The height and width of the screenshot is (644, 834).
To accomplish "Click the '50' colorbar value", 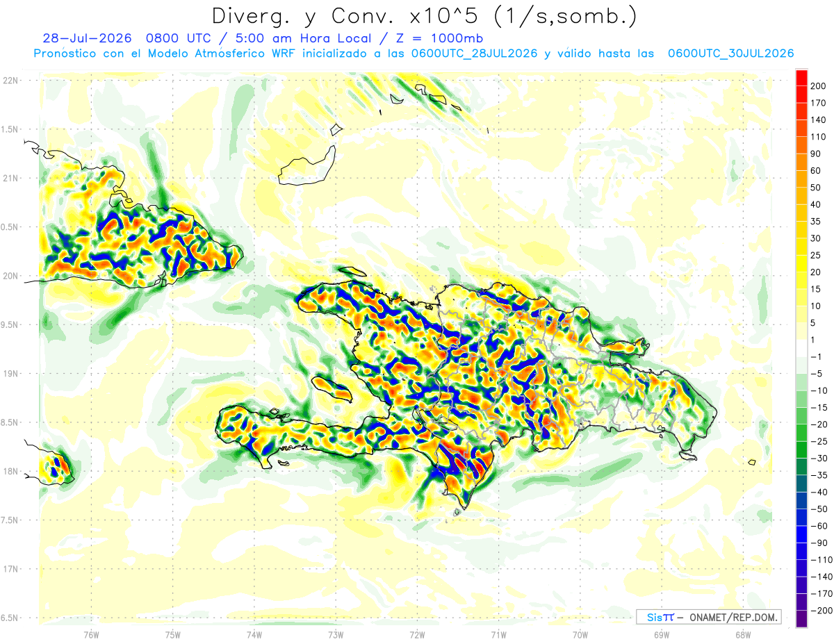I will [x=817, y=188].
